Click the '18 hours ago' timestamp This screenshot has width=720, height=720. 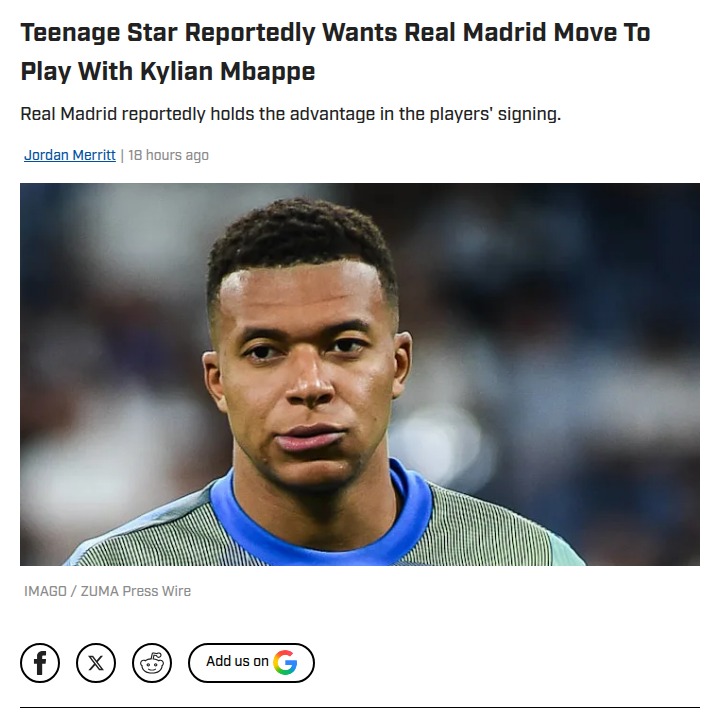[x=169, y=155]
